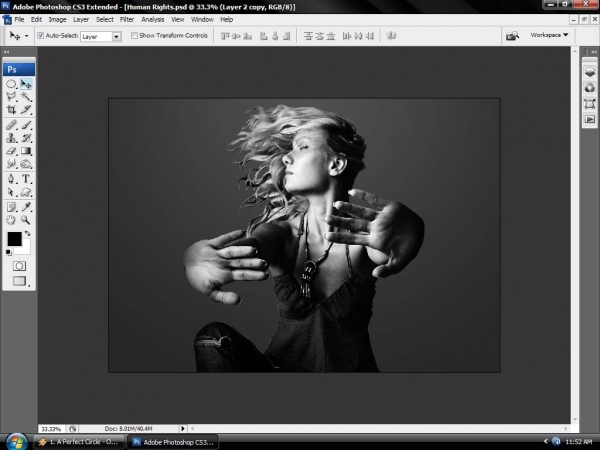Screen dimensions: 600x450
Task: Expand the toolbox to two columns
Action: tap(7, 52)
